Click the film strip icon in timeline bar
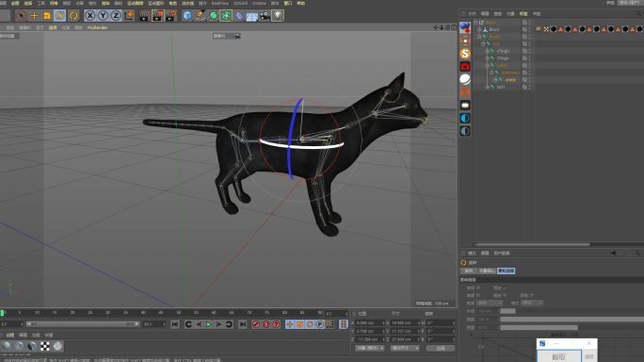 (x=344, y=324)
